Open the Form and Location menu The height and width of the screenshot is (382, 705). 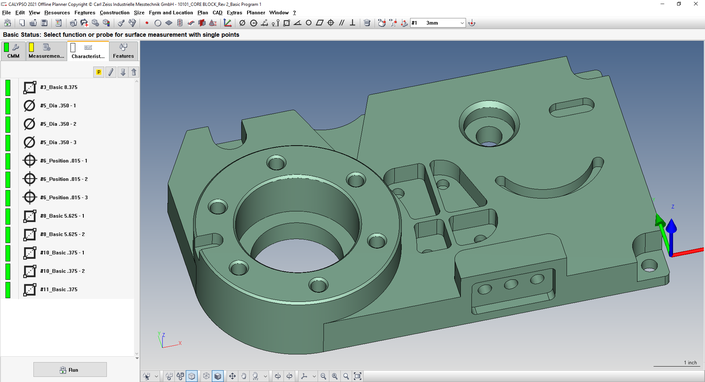(x=171, y=13)
